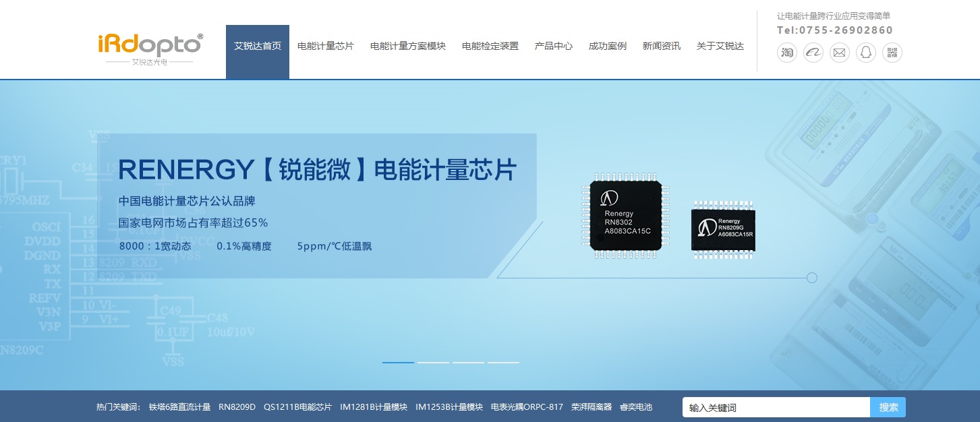Open the QQ penguin chat icon
Screen dimensions: 980x422
pyautogui.click(x=866, y=53)
